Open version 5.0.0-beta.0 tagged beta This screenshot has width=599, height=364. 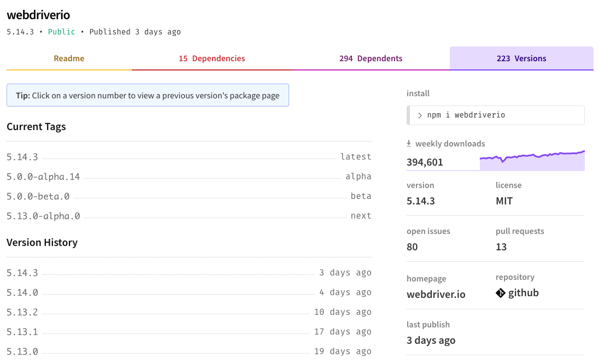[38, 196]
